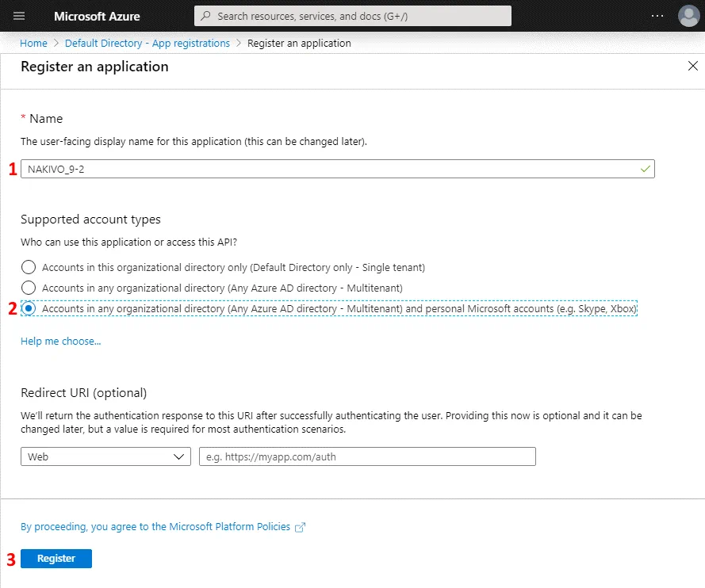Select Multitenant and personal Microsoft accounts option
The width and height of the screenshot is (705, 588).
click(29, 308)
